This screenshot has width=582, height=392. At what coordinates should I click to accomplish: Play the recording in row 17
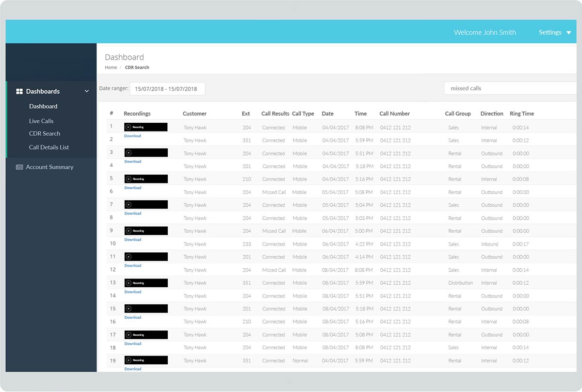128,335
